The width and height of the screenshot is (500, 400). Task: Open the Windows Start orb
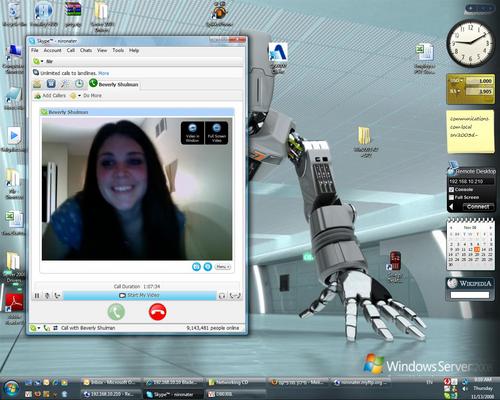pos(11,389)
